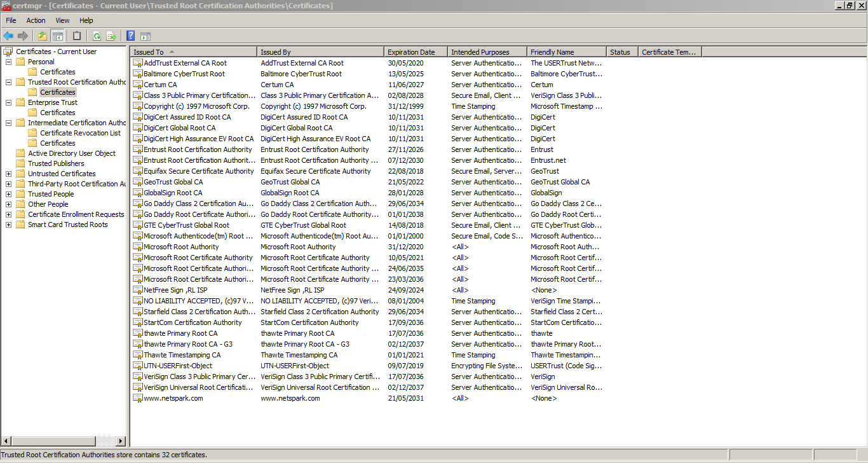
Task: Open the View menu
Action: tap(62, 20)
